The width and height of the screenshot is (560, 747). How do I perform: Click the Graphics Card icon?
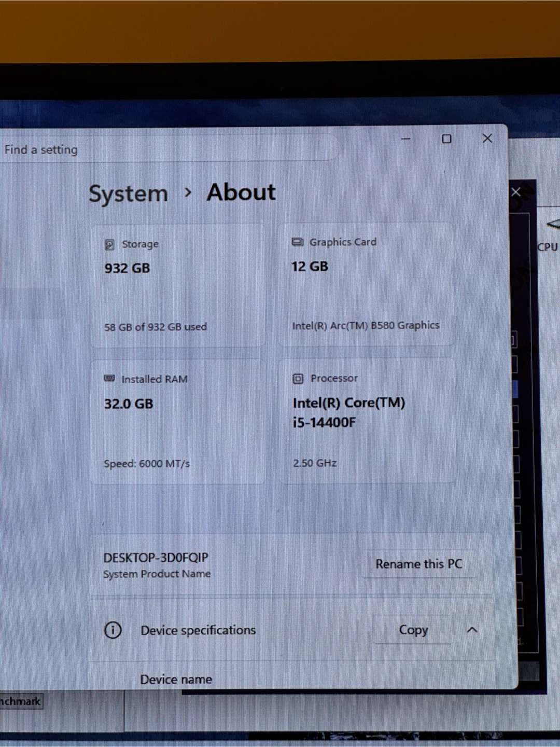coord(297,242)
